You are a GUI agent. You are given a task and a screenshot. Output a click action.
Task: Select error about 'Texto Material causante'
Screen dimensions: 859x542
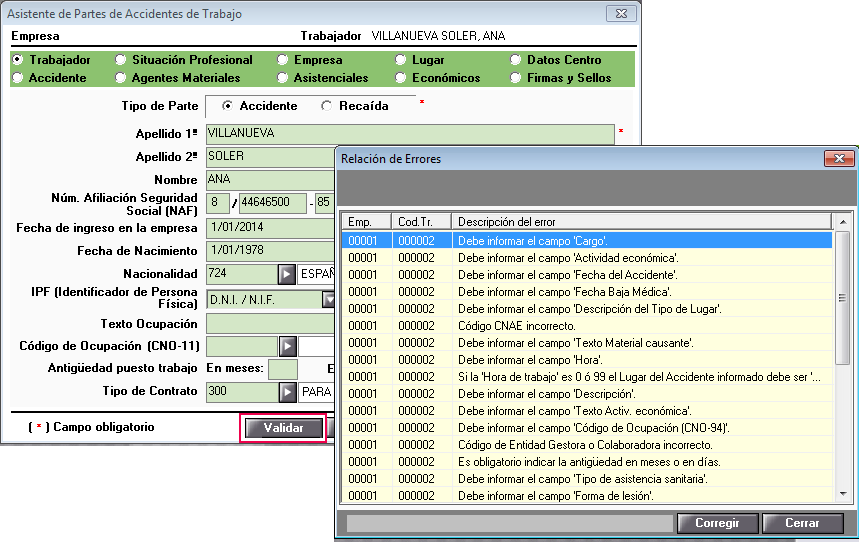click(587, 343)
